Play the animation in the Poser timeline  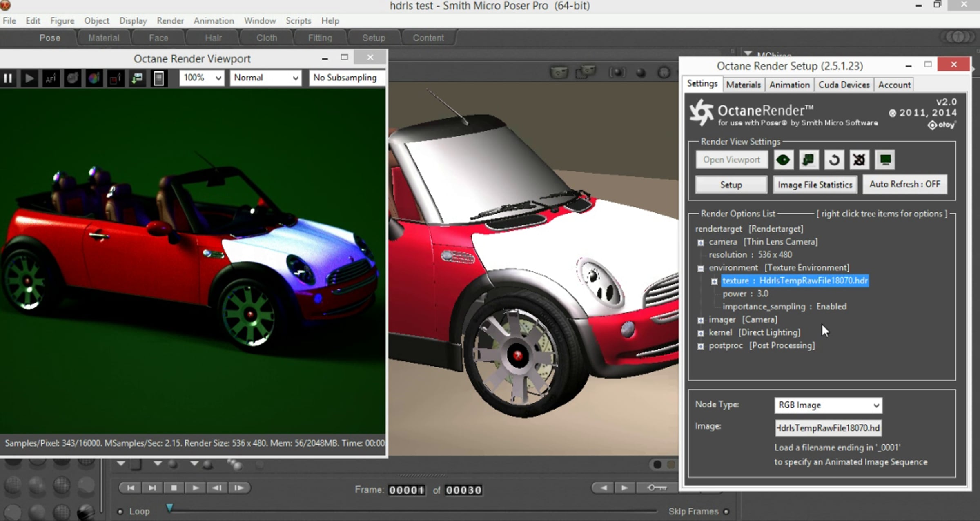click(x=196, y=488)
